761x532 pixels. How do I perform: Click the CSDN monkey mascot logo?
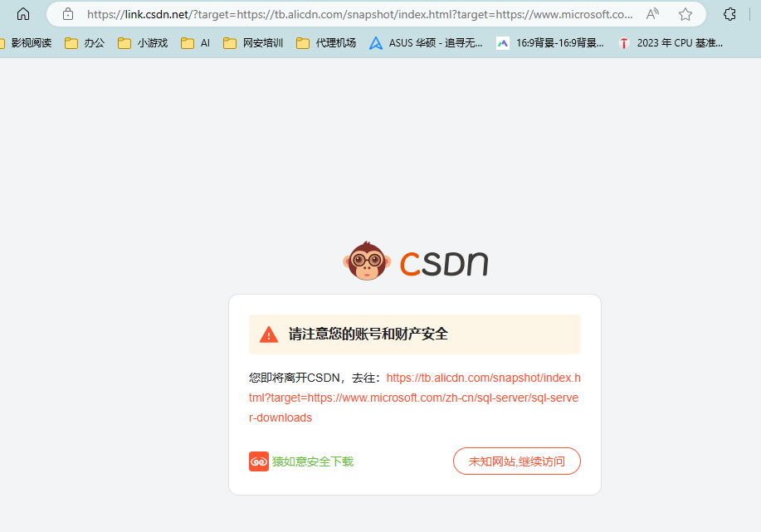tap(367, 261)
